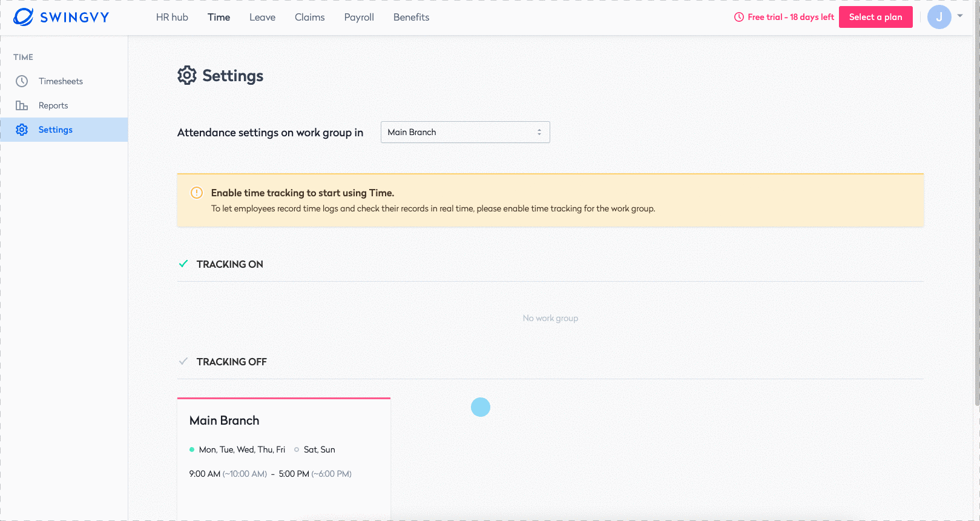980x521 pixels.
Task: Expand the account dropdown arrow
Action: (960, 16)
